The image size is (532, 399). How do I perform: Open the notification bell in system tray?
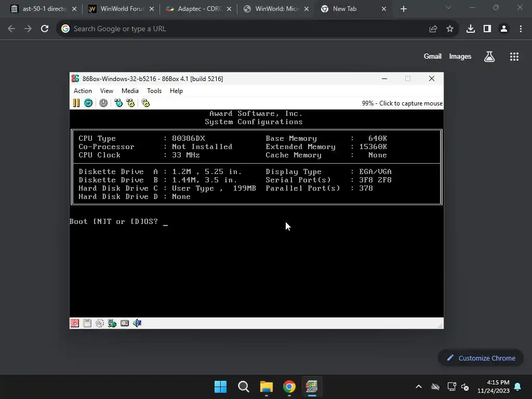click(518, 387)
